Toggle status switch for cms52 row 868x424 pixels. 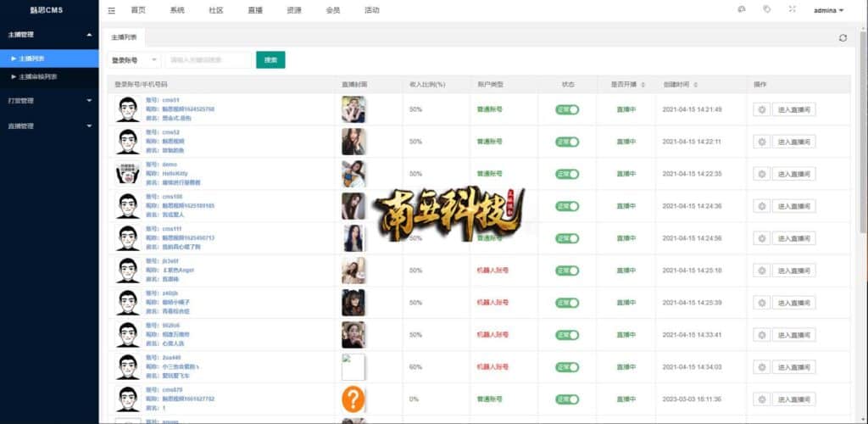(567, 142)
